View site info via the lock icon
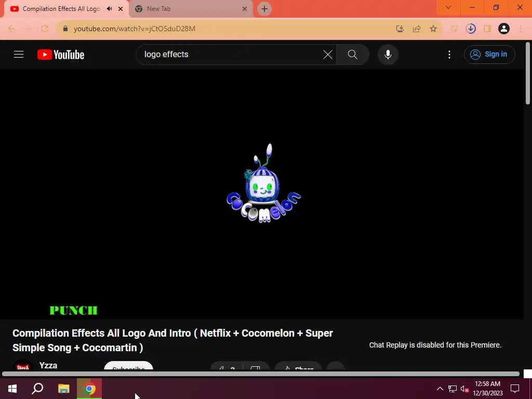Screen dimensions: 532x399 pos(65,29)
